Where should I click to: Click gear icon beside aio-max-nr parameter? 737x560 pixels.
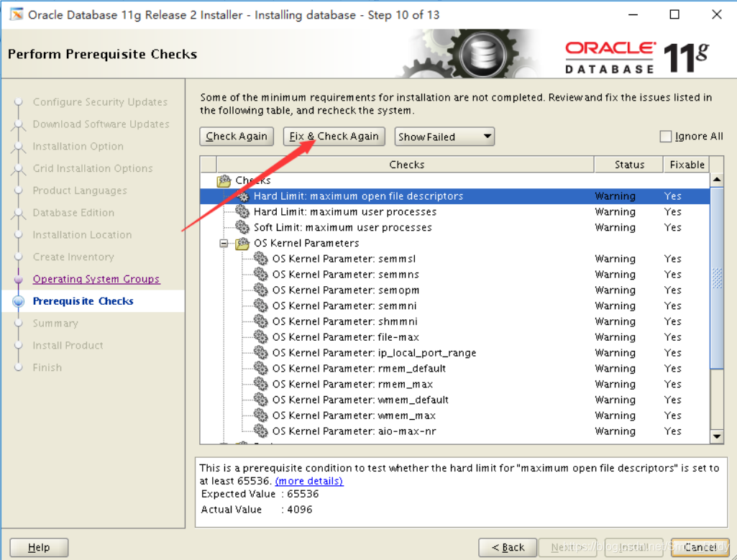pos(261,431)
